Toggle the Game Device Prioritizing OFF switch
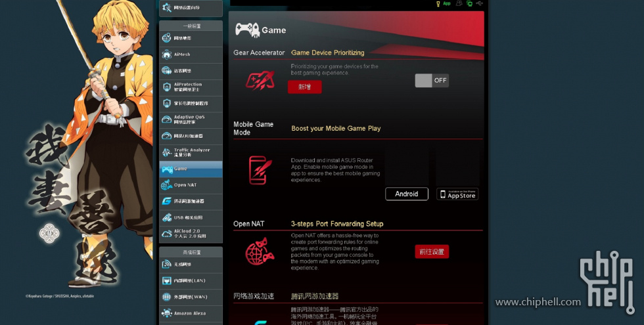644x325 pixels. point(432,80)
